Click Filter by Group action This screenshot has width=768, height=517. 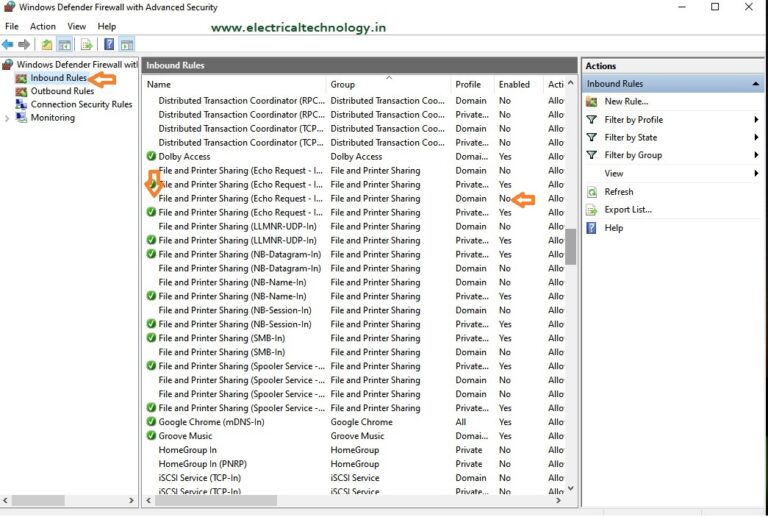point(633,155)
